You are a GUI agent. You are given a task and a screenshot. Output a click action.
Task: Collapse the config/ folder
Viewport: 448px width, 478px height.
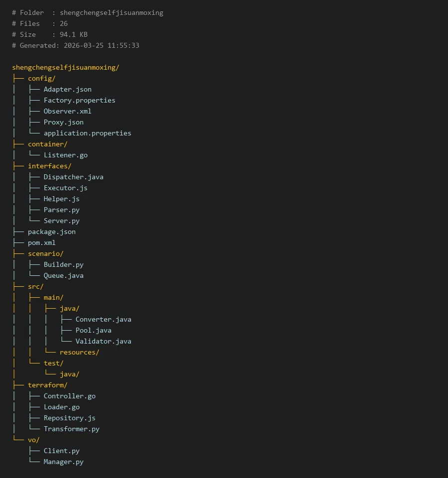[41, 79]
